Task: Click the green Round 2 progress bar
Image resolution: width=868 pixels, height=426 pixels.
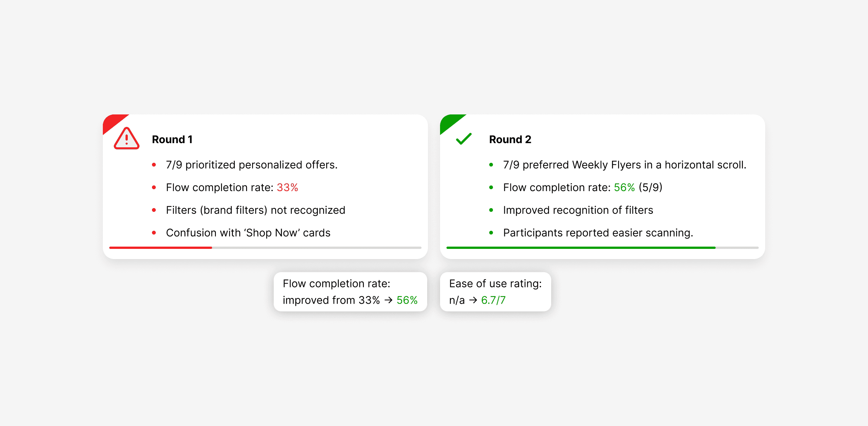Action: tap(581, 248)
